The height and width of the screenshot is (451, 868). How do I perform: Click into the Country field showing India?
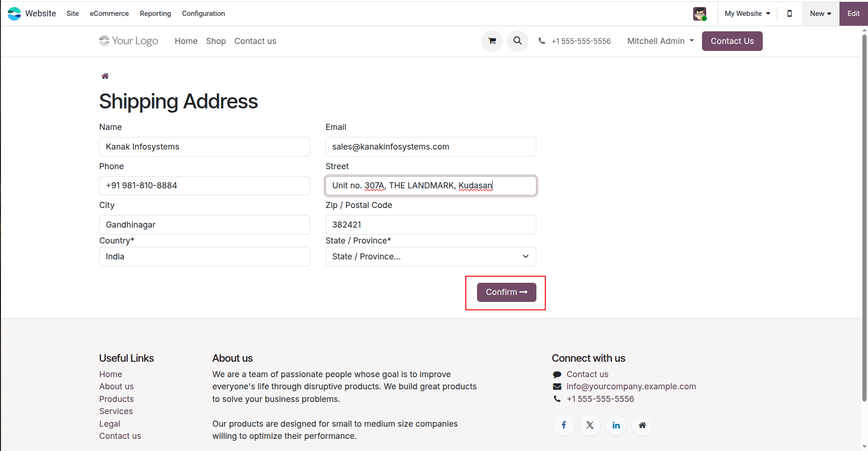pos(204,257)
